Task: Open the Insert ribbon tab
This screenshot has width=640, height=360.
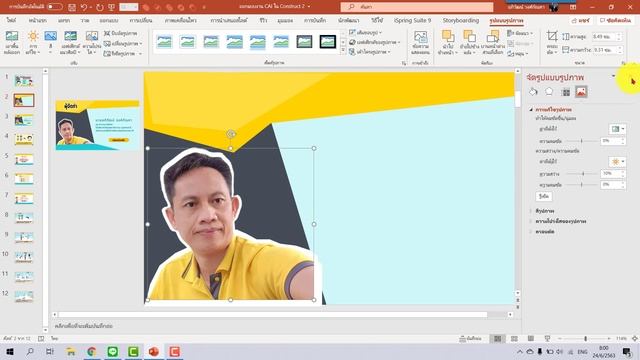Action: click(x=64, y=20)
